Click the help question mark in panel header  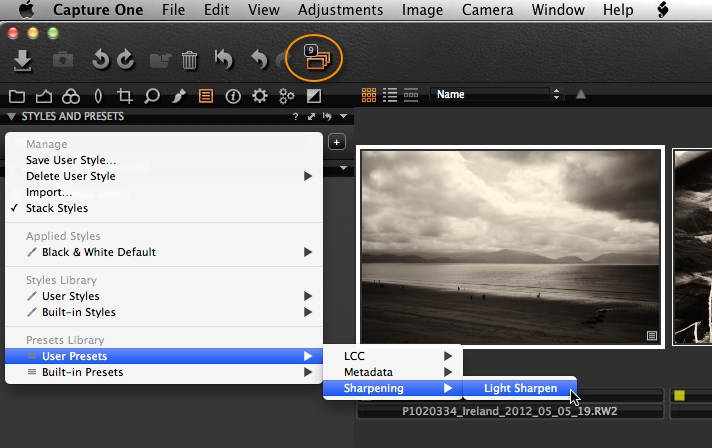[x=296, y=117]
